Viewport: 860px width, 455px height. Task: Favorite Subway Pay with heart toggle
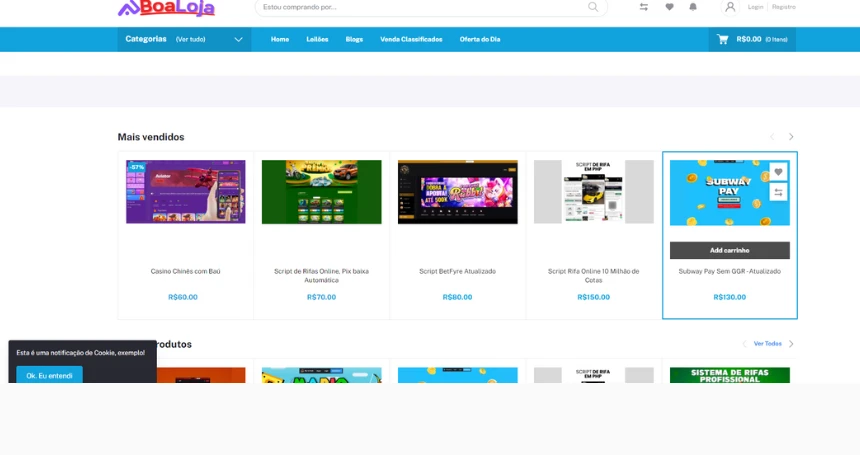(778, 172)
